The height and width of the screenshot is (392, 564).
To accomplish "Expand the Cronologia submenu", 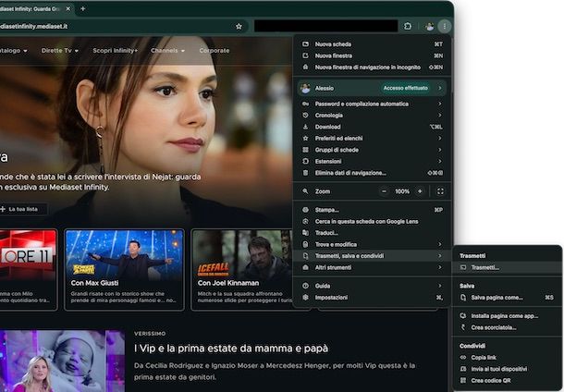I will click(x=373, y=116).
